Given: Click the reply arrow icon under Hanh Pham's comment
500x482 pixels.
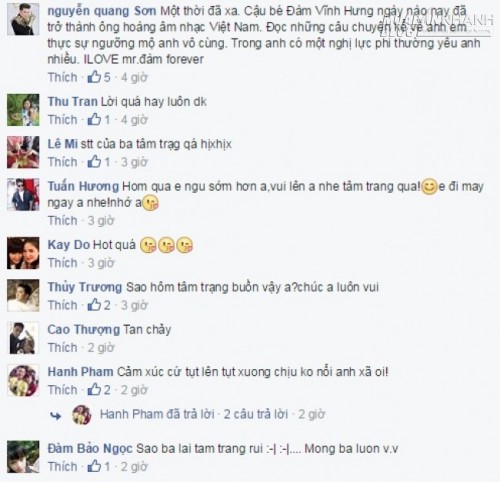Looking at the screenshot, I should [56, 415].
